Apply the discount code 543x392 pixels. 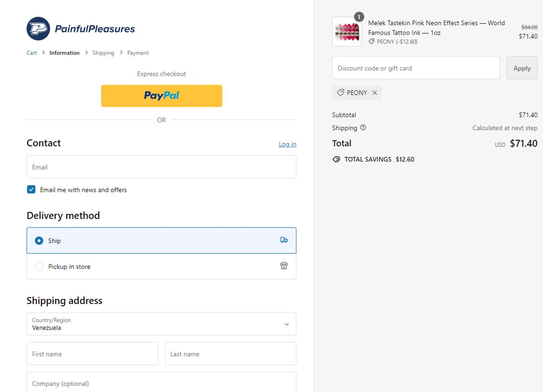[x=522, y=68]
